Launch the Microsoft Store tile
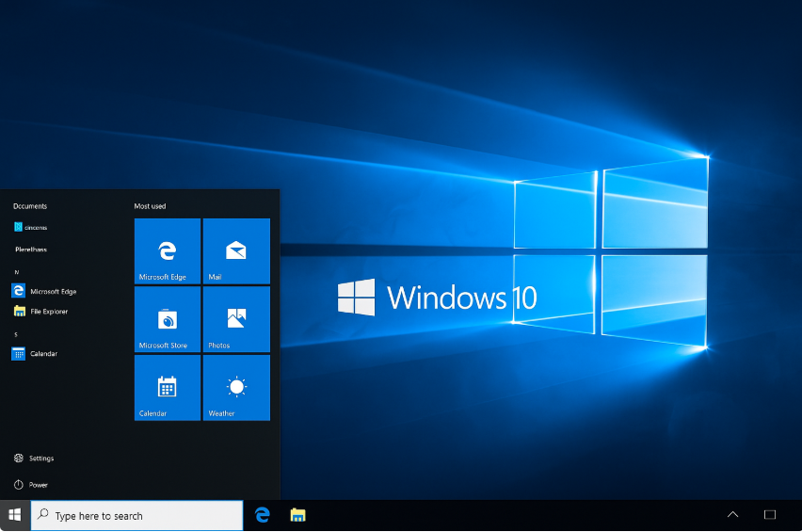Image resolution: width=802 pixels, height=532 pixels. click(x=168, y=319)
